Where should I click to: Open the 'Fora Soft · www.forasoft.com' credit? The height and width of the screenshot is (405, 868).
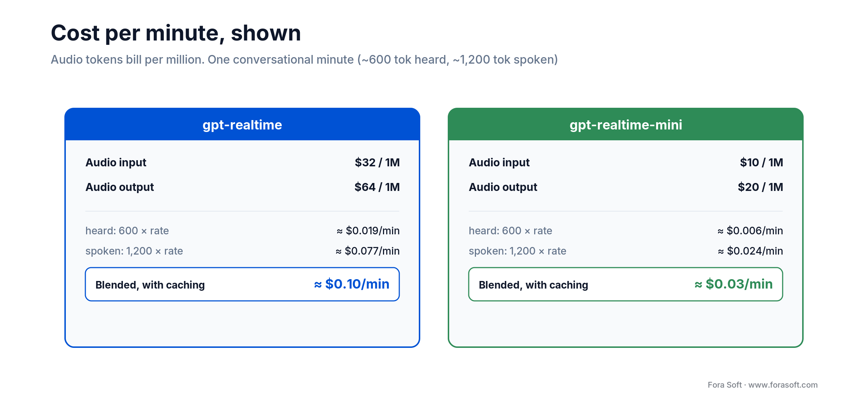pos(763,385)
